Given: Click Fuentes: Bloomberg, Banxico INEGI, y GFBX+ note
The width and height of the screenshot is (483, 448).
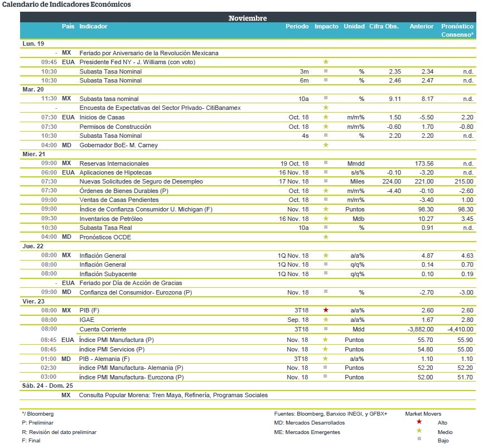Looking at the screenshot, I should (331, 414).
